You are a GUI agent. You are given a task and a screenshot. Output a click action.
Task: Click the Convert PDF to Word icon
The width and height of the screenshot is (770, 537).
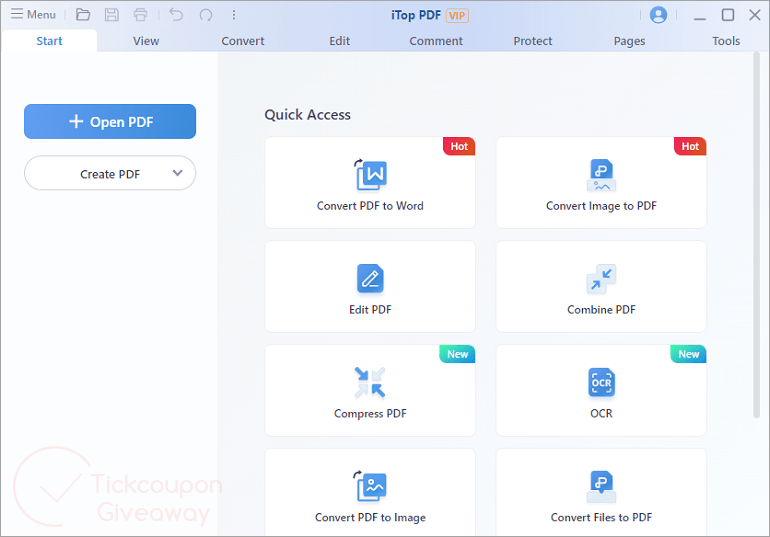coord(370,174)
